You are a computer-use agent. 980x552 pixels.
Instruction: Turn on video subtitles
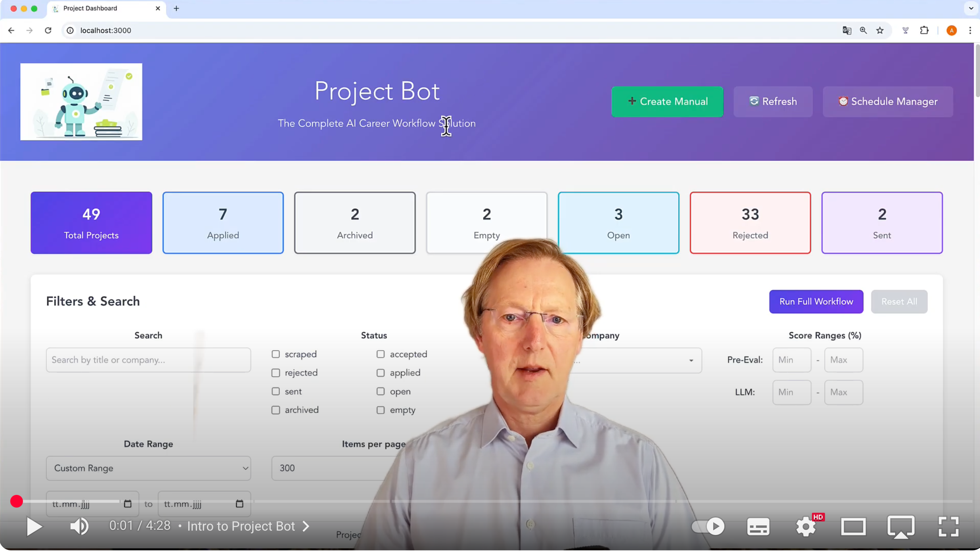758,527
